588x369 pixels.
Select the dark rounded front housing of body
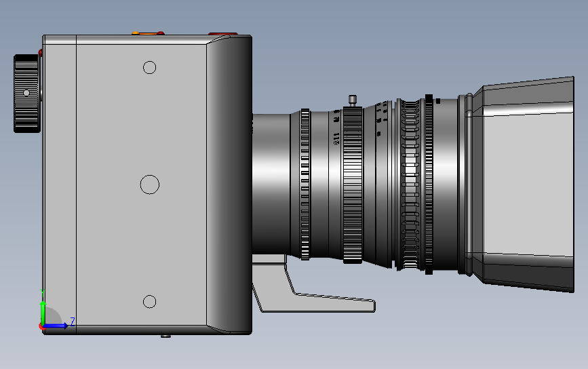(229, 184)
